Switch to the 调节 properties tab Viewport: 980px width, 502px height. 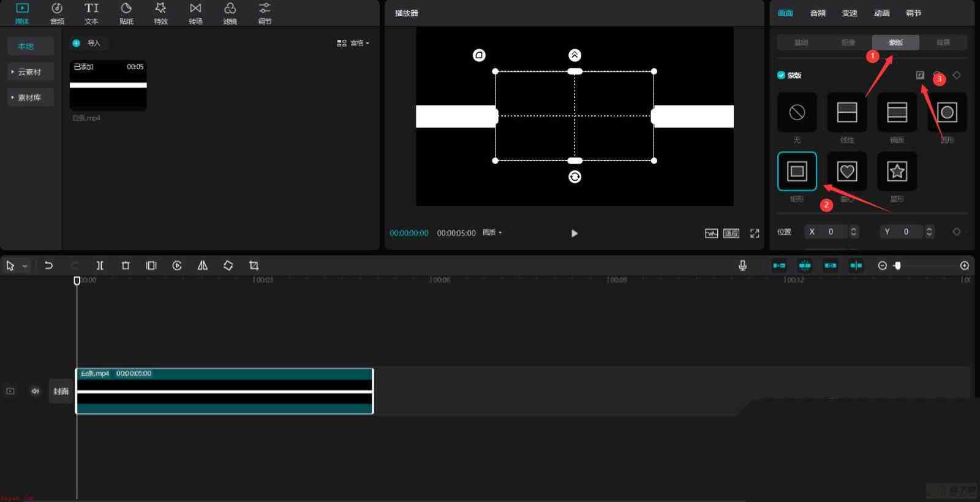913,13
